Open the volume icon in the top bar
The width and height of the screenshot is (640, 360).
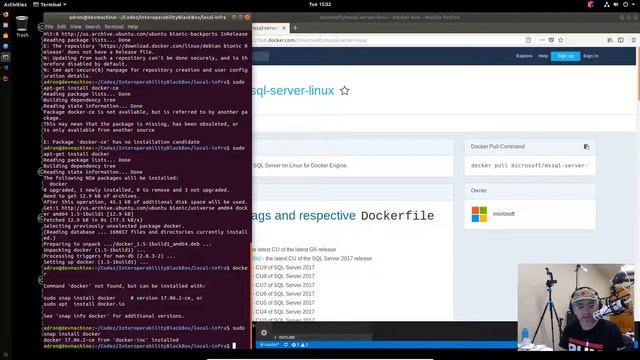click(616, 4)
